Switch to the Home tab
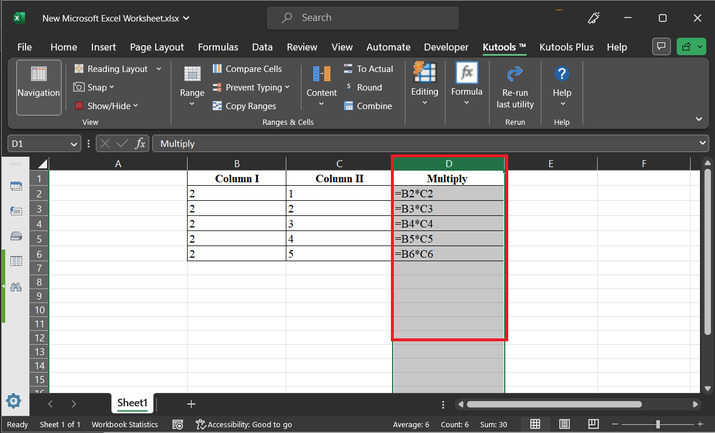Screen dimensions: 715x433 pyautogui.click(x=63, y=47)
